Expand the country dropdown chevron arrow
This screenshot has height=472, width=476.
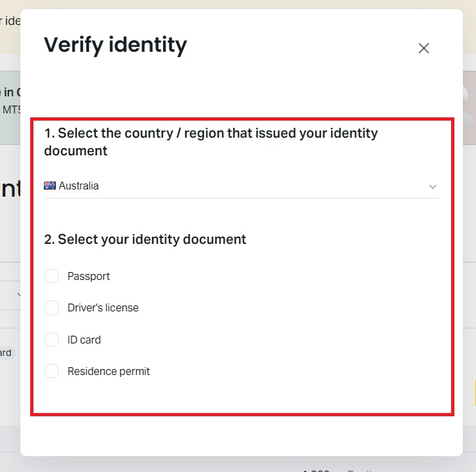(432, 186)
